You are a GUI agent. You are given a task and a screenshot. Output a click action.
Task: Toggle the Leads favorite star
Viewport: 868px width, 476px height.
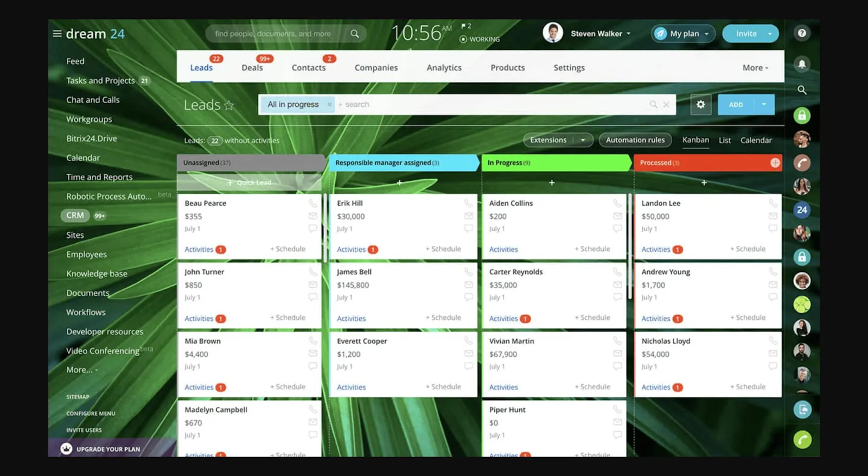click(x=229, y=105)
